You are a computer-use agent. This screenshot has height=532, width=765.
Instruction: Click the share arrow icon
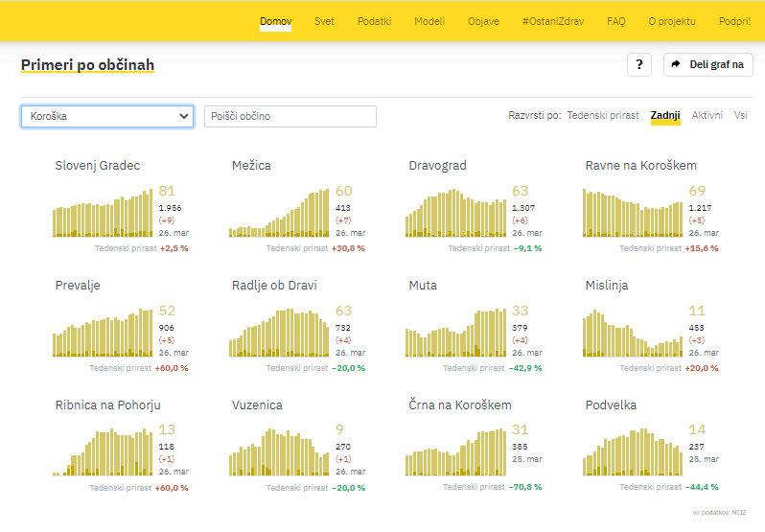(x=676, y=64)
